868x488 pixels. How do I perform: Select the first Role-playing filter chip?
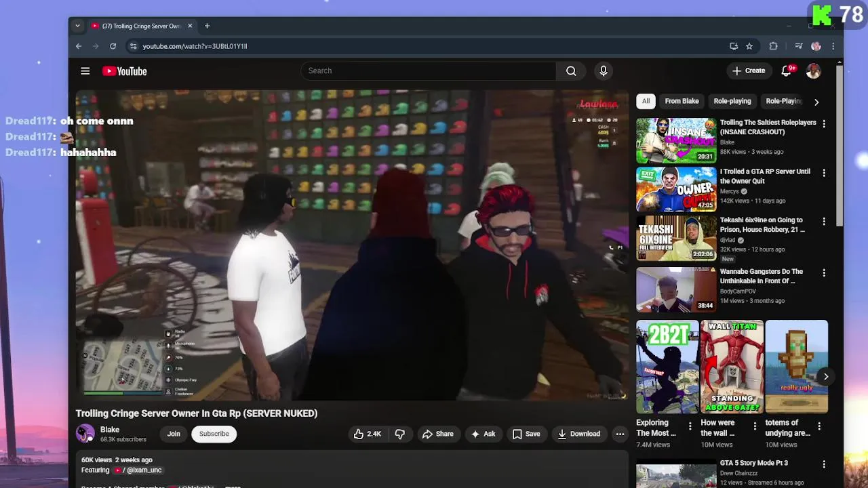(x=732, y=101)
